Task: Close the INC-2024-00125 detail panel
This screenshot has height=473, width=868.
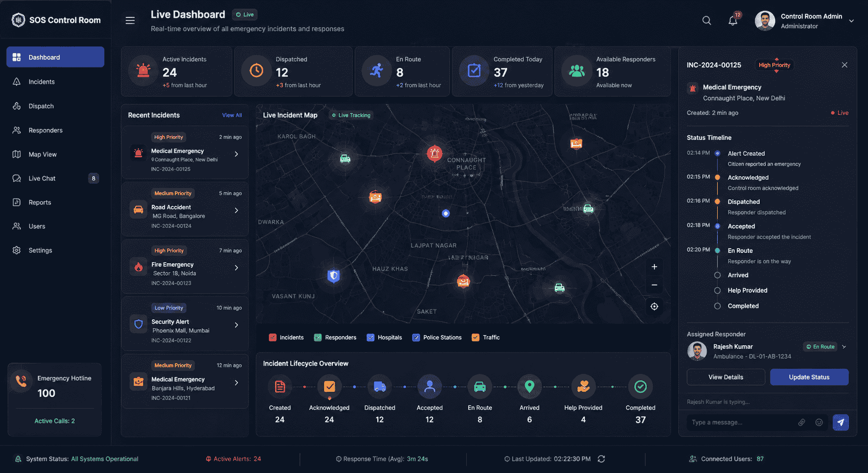Action: click(x=844, y=65)
